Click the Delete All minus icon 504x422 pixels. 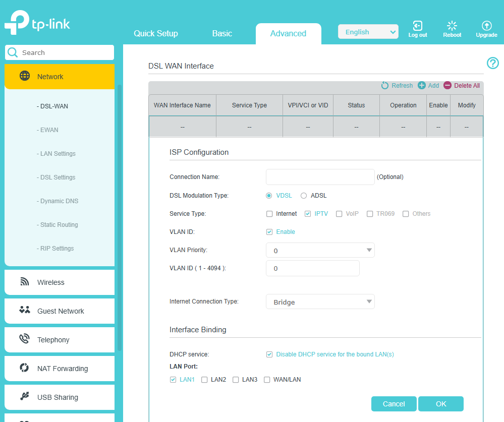pos(447,86)
